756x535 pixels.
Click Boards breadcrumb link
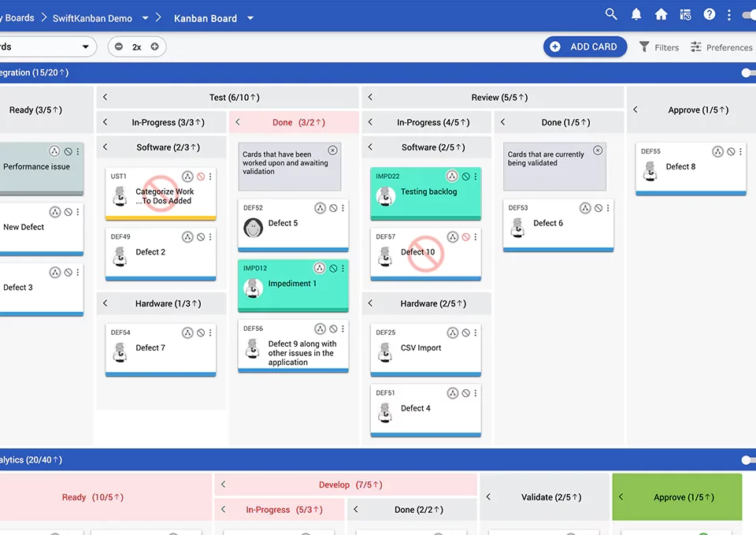point(19,18)
